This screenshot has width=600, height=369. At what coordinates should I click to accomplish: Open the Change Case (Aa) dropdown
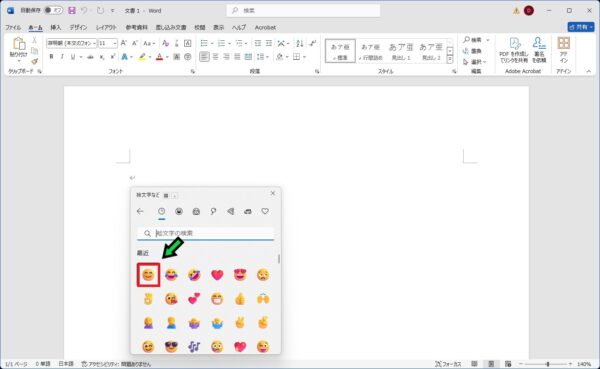click(x=149, y=43)
